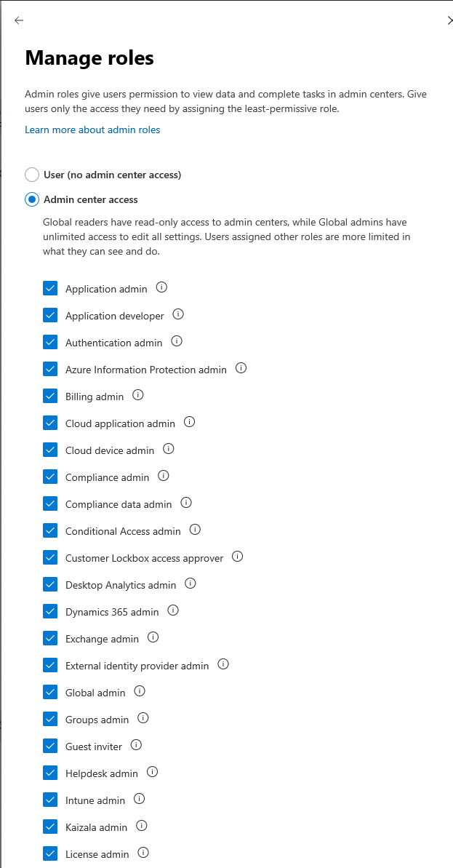
Task: Deselect the License admin checkbox
Action: [50, 853]
